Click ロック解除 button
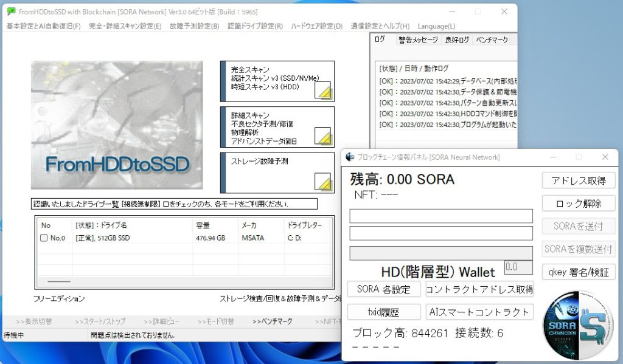Image resolution: width=623 pixels, height=364 pixels. [579, 204]
